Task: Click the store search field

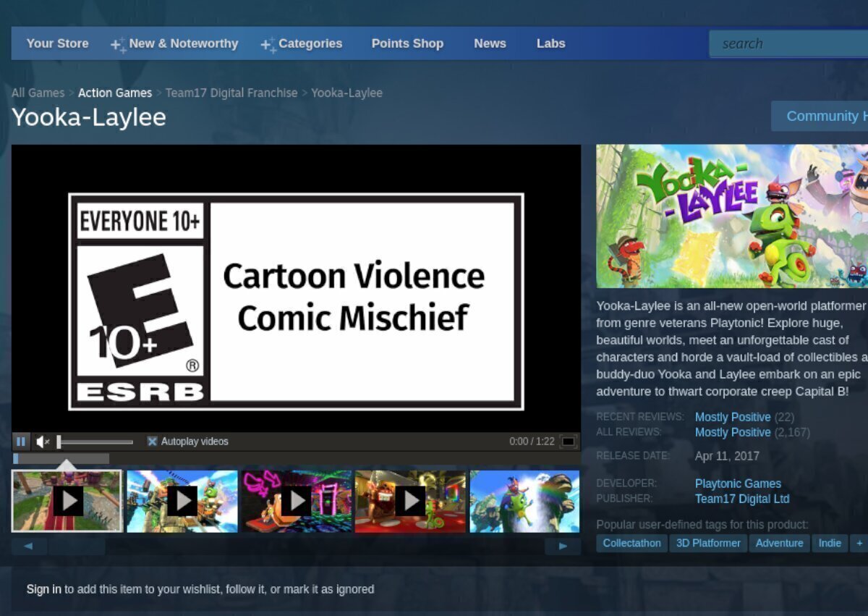Action: tap(788, 43)
